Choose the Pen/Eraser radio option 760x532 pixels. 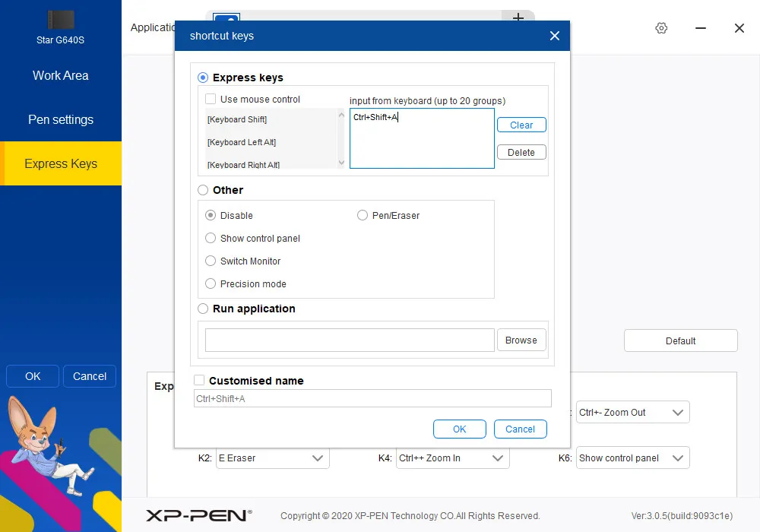tap(363, 216)
